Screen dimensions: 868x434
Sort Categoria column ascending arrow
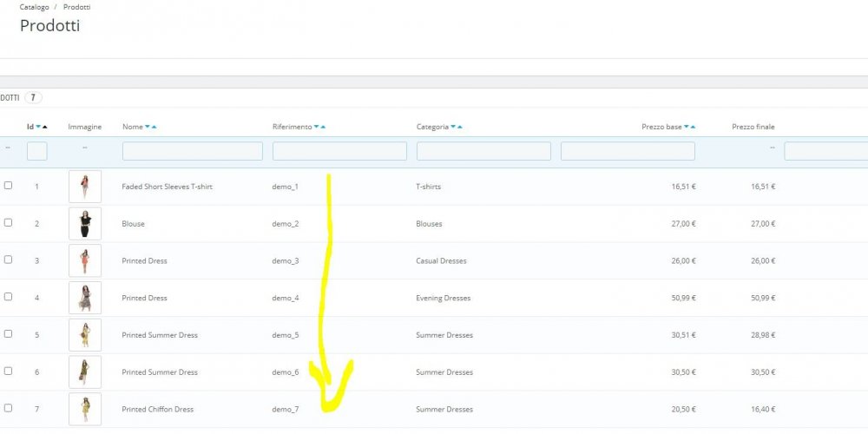pyautogui.click(x=459, y=128)
